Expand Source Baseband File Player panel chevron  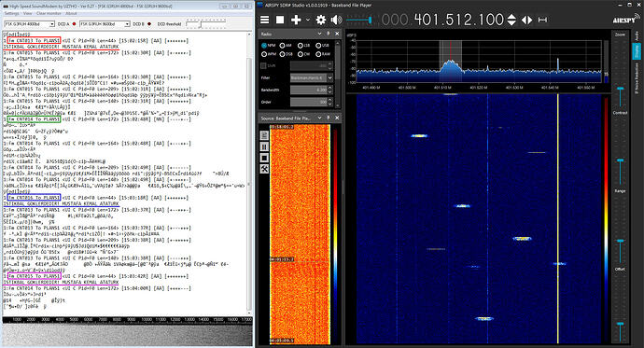[319, 118]
